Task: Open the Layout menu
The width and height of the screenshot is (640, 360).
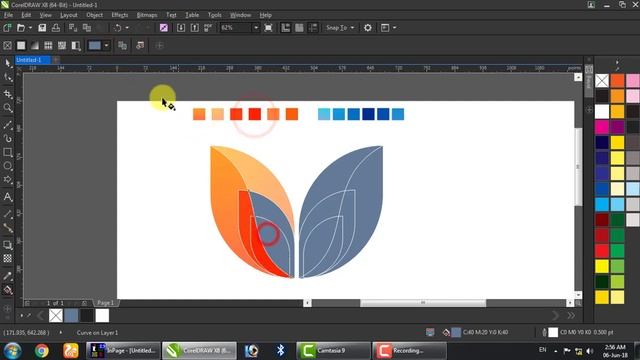Action: [x=69, y=15]
